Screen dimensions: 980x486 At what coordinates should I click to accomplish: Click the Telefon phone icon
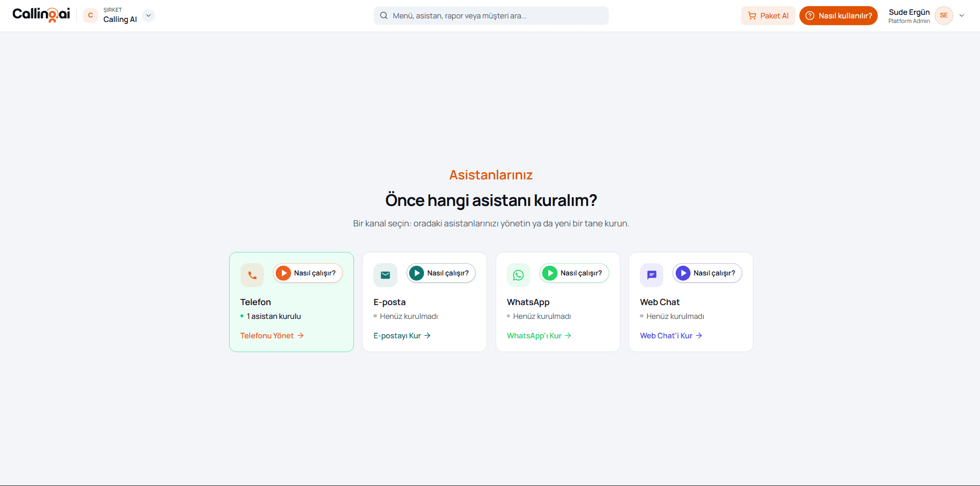(x=252, y=275)
